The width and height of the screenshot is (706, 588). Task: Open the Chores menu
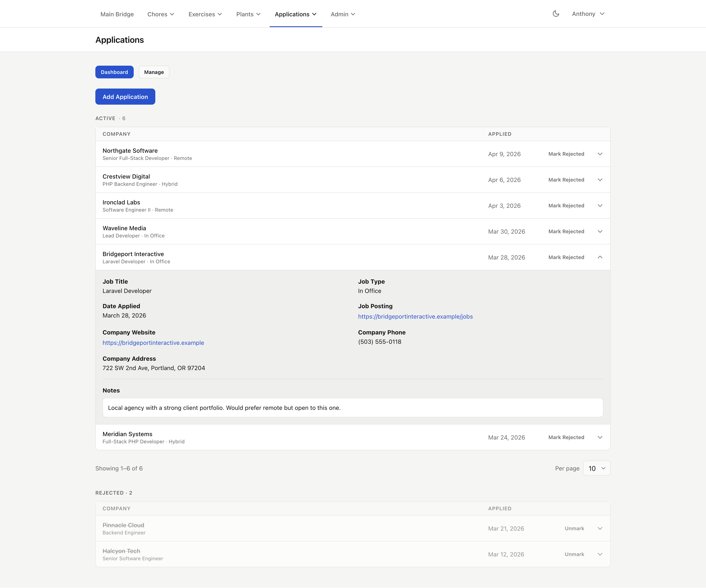(161, 14)
